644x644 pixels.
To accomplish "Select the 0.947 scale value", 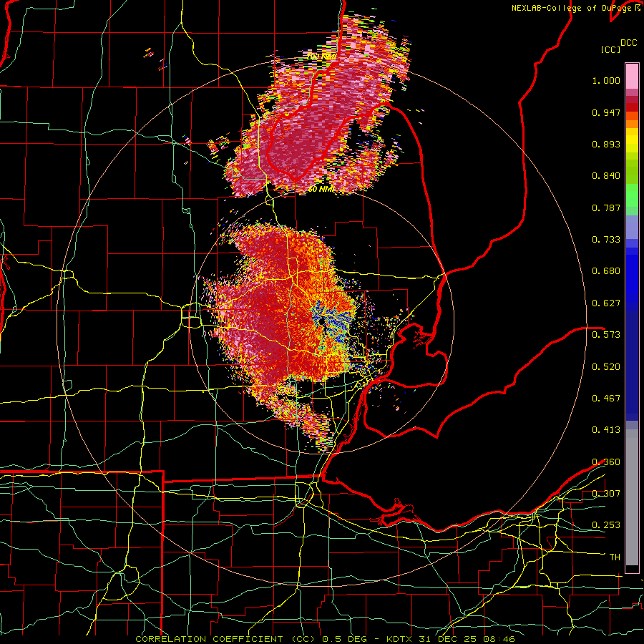I will 606,112.
